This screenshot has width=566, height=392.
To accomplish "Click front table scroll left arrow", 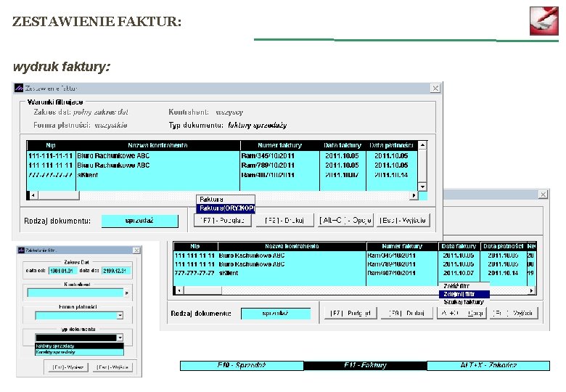I will 33,195.
